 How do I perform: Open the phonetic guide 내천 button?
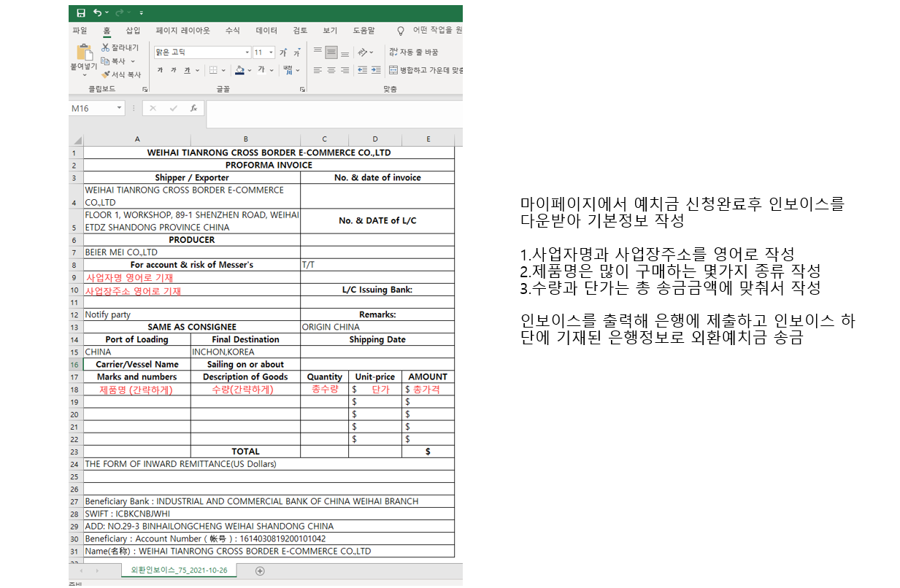(x=288, y=70)
